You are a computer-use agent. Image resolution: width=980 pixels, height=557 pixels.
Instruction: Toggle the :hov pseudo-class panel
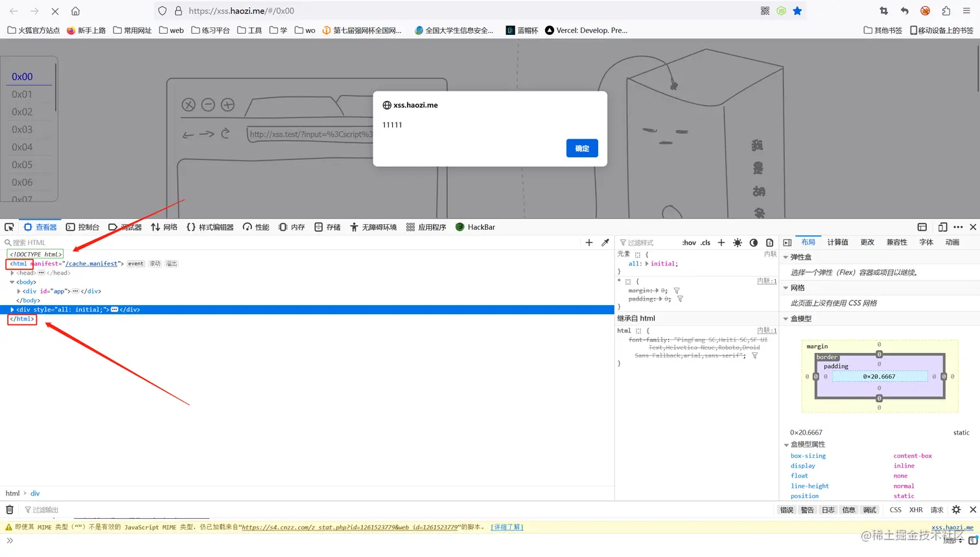689,243
